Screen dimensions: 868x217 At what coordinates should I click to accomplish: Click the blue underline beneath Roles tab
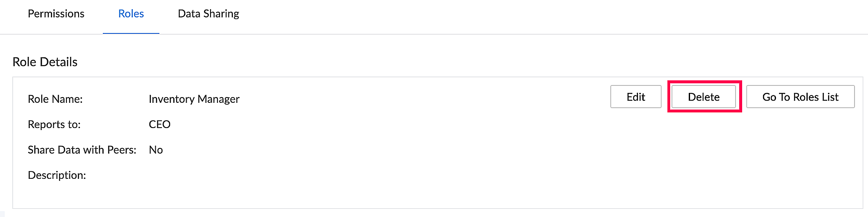coord(131,33)
